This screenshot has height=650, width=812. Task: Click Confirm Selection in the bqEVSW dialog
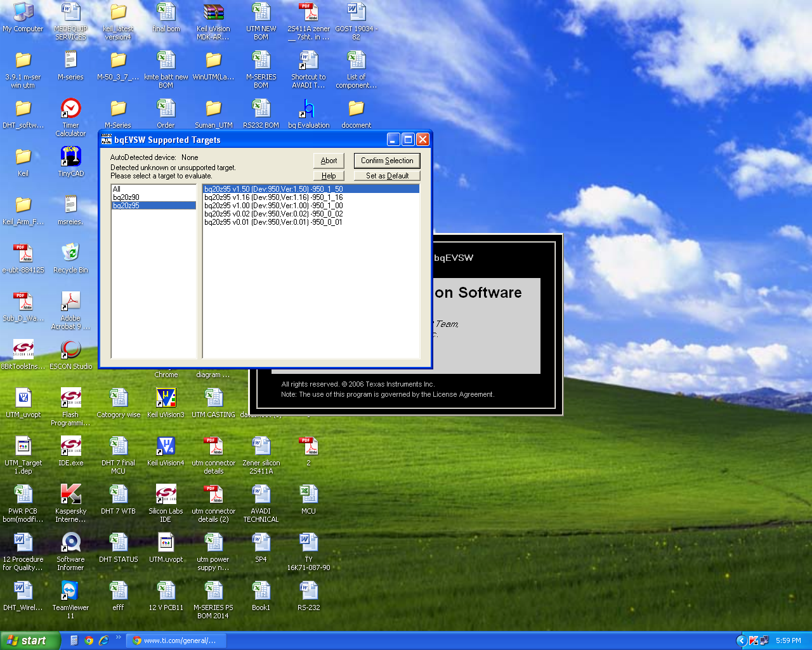click(x=387, y=161)
